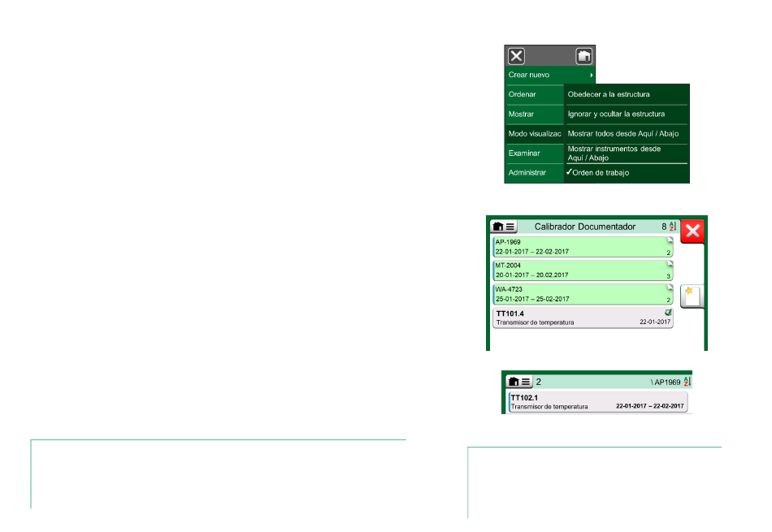Click date range 25-01-2017 – 25-02-2017
The width and height of the screenshot is (772, 532).
click(532, 299)
